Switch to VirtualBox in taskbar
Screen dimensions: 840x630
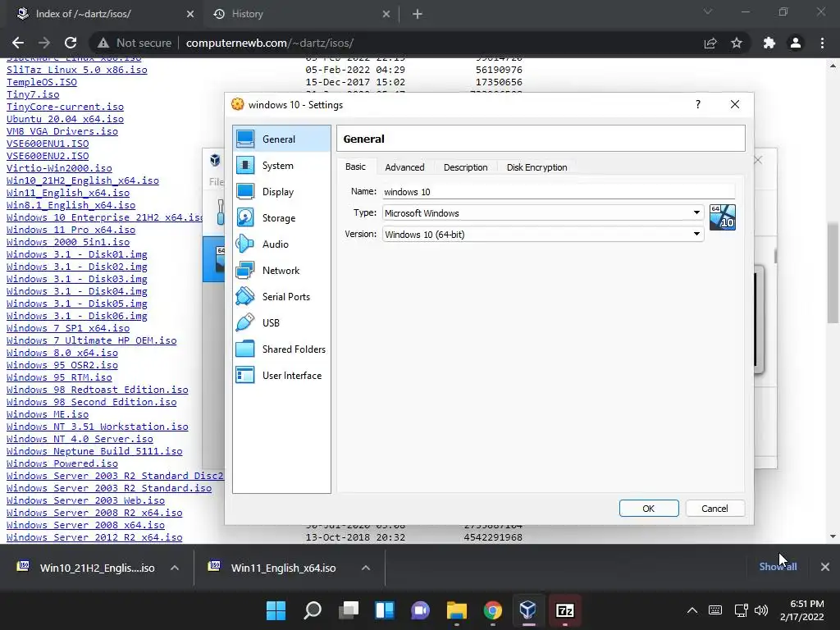point(528,610)
